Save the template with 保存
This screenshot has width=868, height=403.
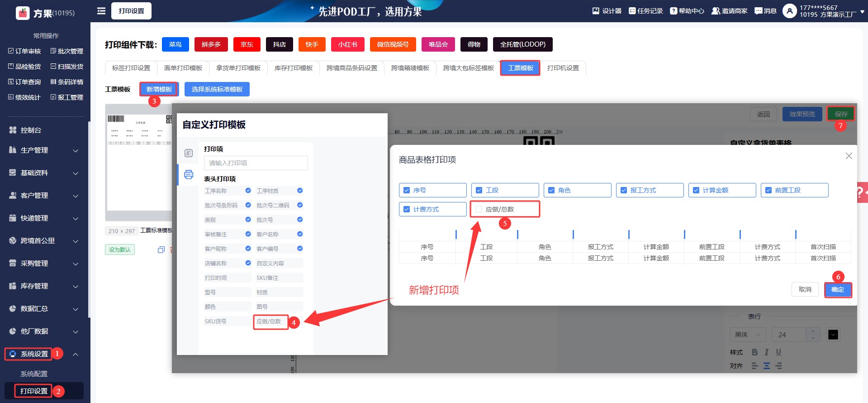coord(841,114)
